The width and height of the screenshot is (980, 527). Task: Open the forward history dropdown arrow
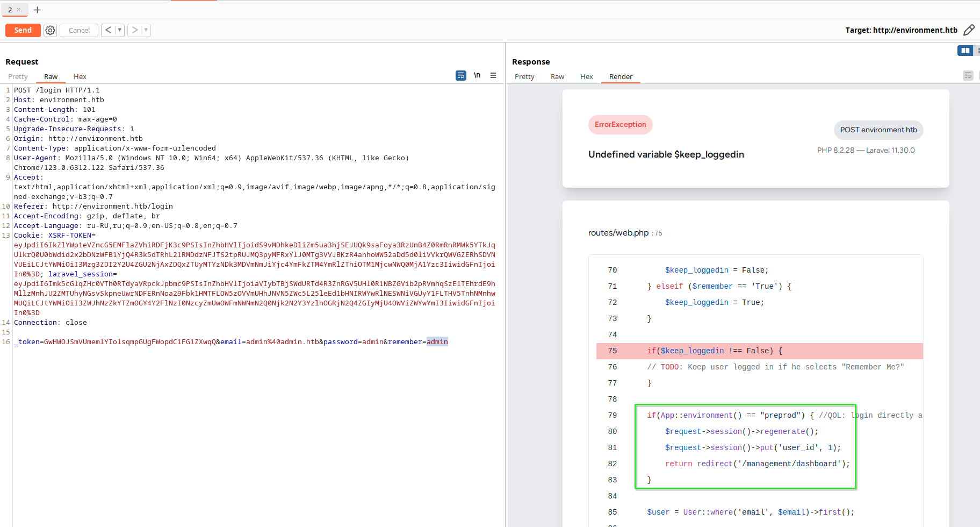[x=146, y=30]
